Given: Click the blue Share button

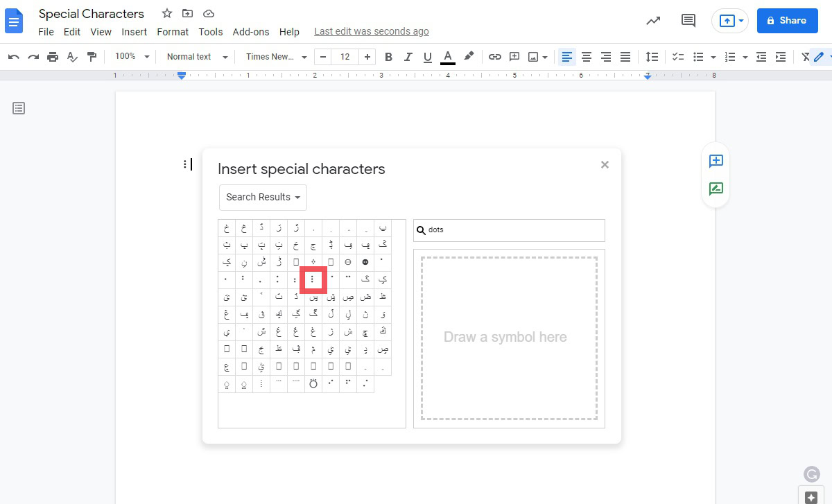Looking at the screenshot, I should coord(787,21).
